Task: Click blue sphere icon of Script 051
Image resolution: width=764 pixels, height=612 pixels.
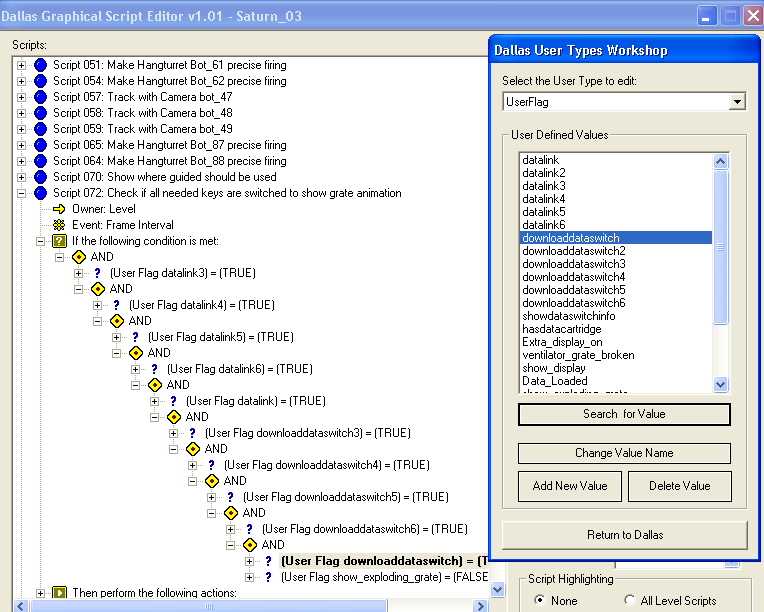Action: 40,65
